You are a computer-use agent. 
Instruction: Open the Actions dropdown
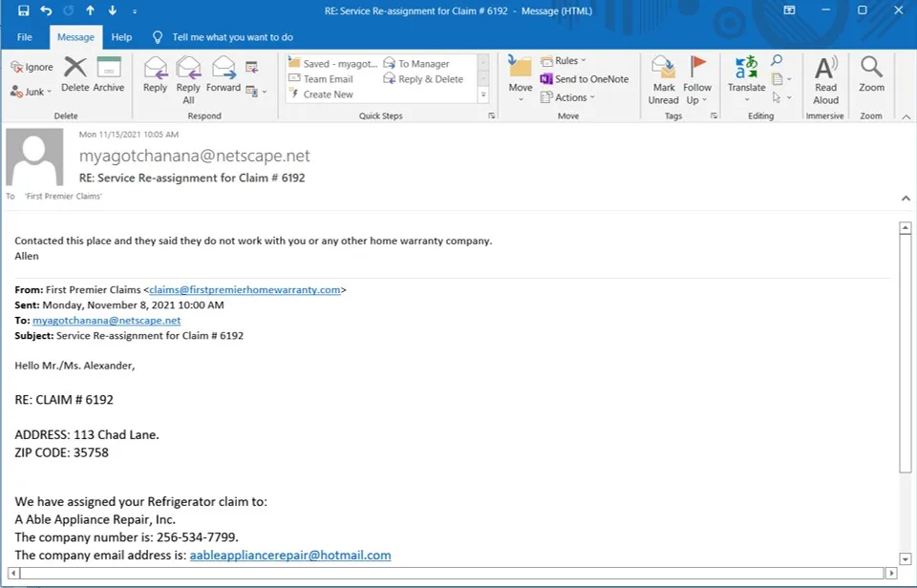tap(567, 97)
